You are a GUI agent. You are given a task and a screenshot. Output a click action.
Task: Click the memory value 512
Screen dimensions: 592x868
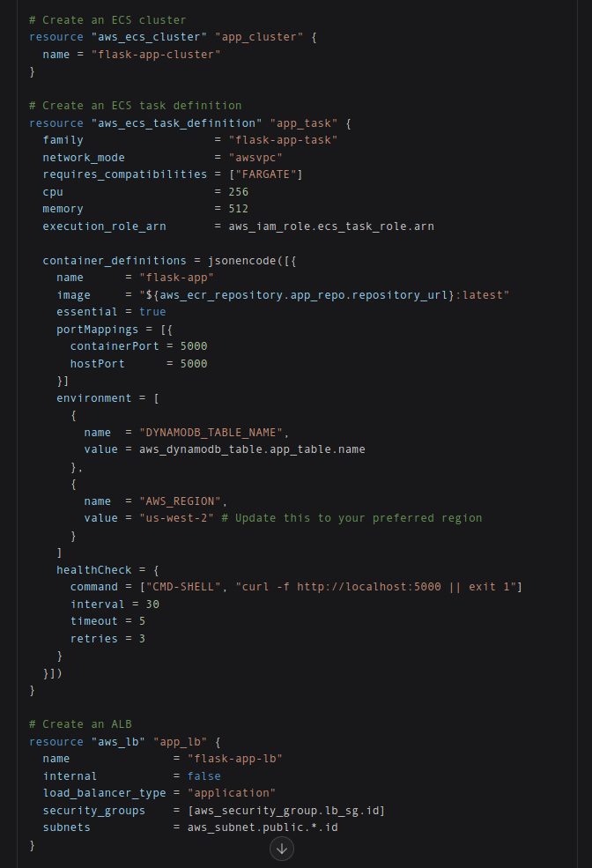[x=239, y=209]
